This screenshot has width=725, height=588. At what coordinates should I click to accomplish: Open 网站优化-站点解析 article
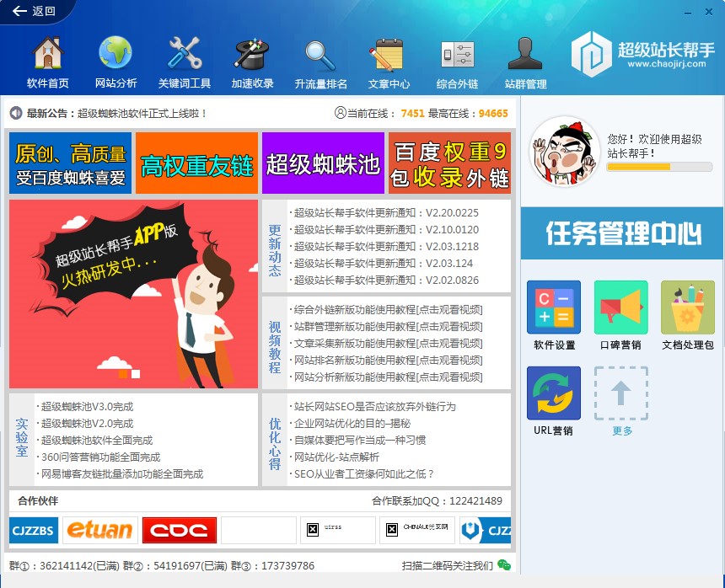[336, 457]
